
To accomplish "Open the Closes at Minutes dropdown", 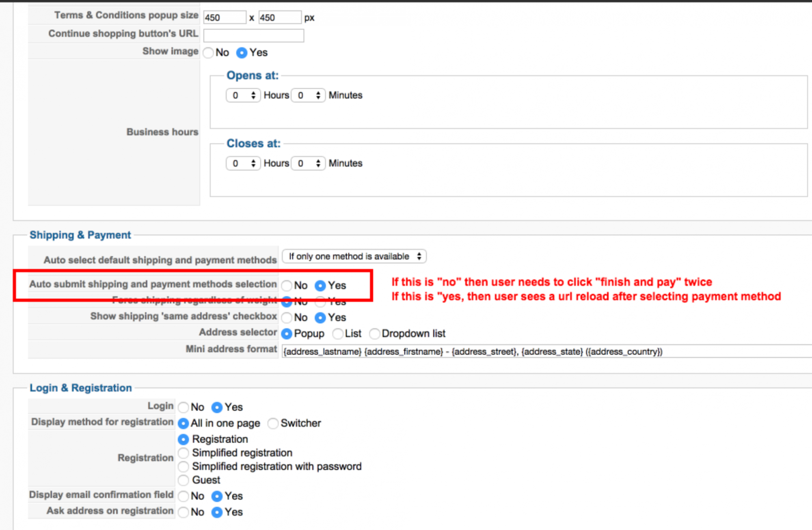I will pyautogui.click(x=308, y=164).
